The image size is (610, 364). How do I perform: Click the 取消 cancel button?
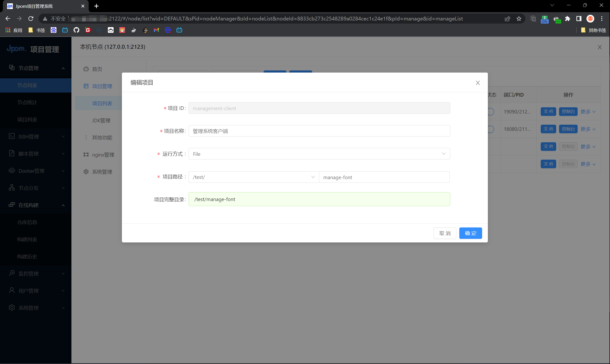click(x=445, y=233)
